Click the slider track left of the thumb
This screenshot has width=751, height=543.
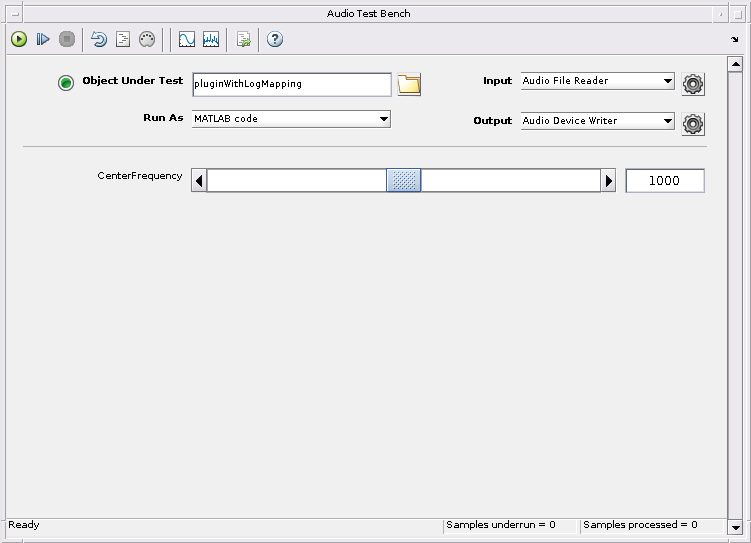point(297,181)
